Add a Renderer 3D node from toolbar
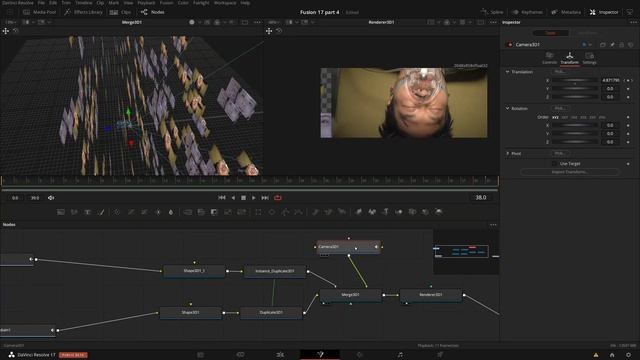Screen dimensions: 640x360 click(x=439, y=212)
